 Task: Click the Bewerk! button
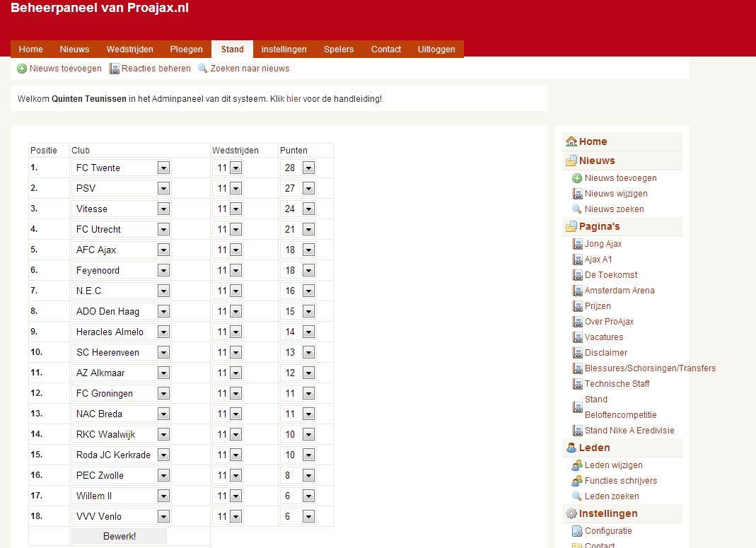pyautogui.click(x=119, y=536)
